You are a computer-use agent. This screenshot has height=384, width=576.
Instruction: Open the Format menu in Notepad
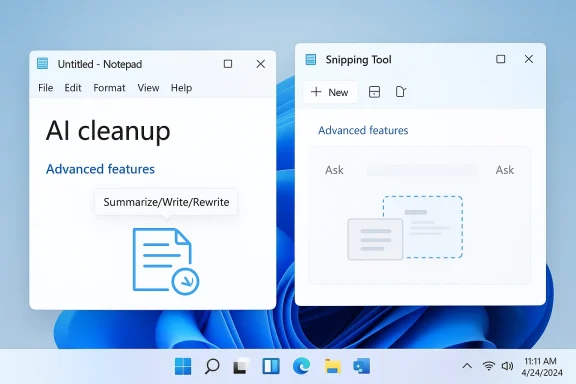109,88
